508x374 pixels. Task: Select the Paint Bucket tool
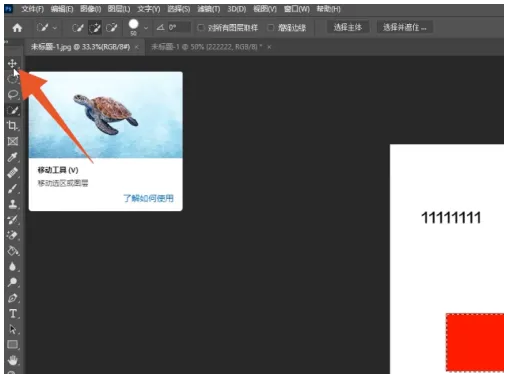click(x=13, y=251)
